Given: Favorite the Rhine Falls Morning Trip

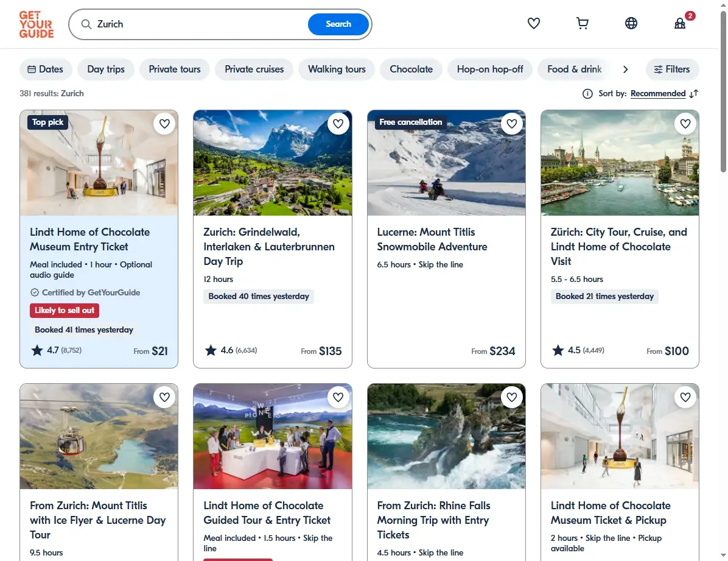Looking at the screenshot, I should (x=512, y=397).
